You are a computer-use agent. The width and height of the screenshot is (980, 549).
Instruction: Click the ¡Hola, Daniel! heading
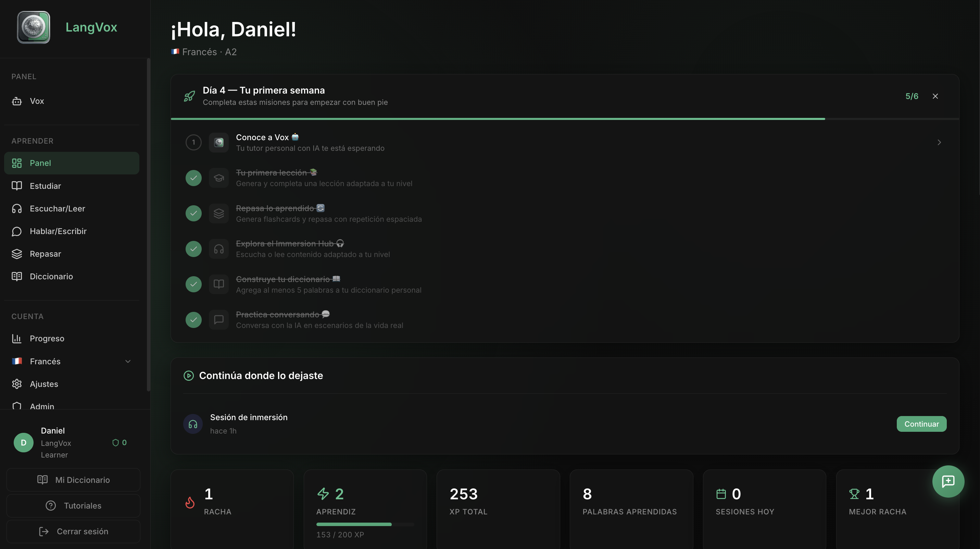pyautogui.click(x=233, y=29)
